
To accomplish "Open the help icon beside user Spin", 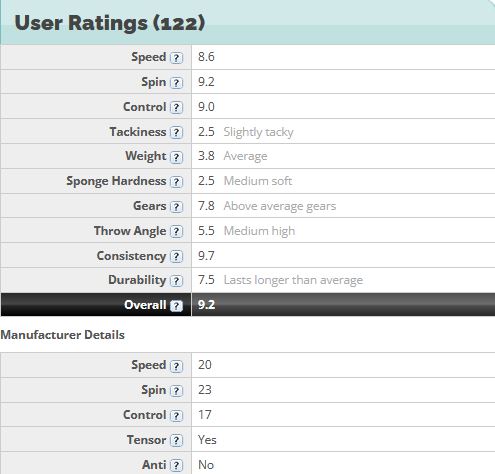I will 176,83.
